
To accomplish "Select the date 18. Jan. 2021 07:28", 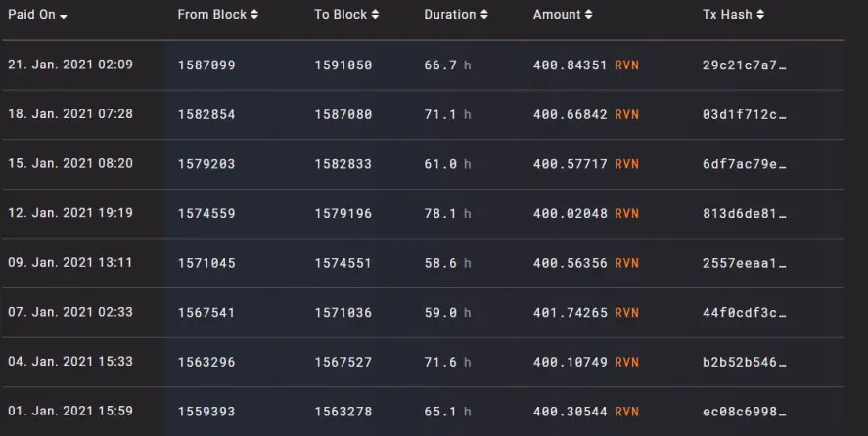I will [70, 114].
